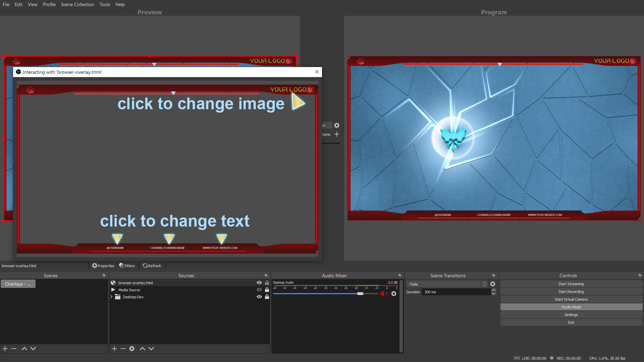Screen dimensions: 644x362
Task: Click the Filters icon button
Action: pos(127,265)
